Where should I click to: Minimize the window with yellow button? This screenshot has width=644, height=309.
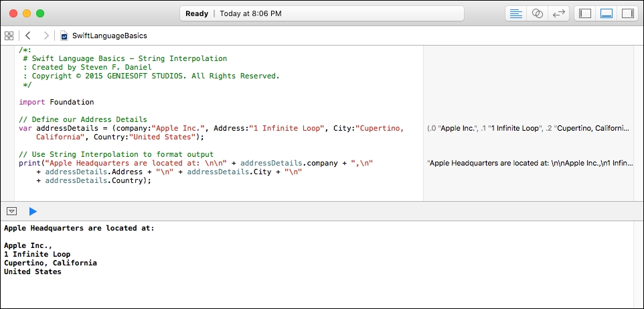click(x=27, y=13)
